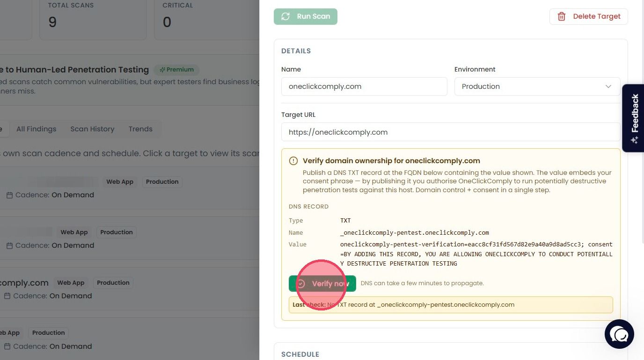Click the Delete Target button
Screen dimensions: 644x360
pos(589,16)
